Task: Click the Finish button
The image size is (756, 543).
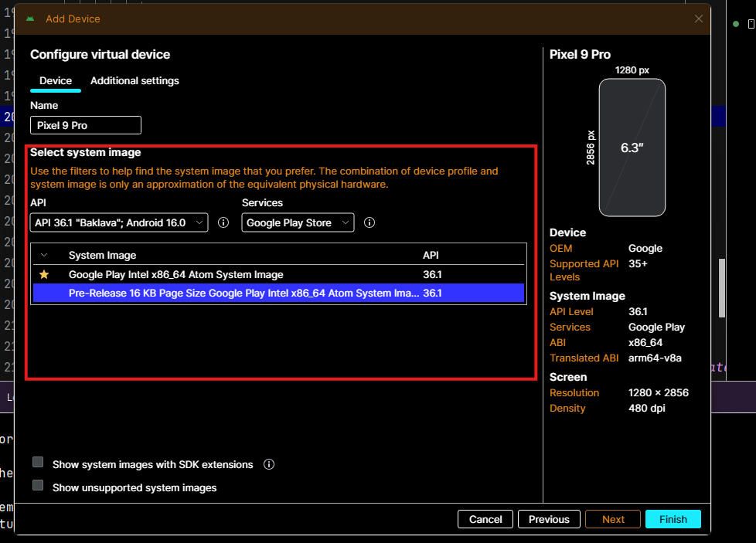Action: coord(673,519)
